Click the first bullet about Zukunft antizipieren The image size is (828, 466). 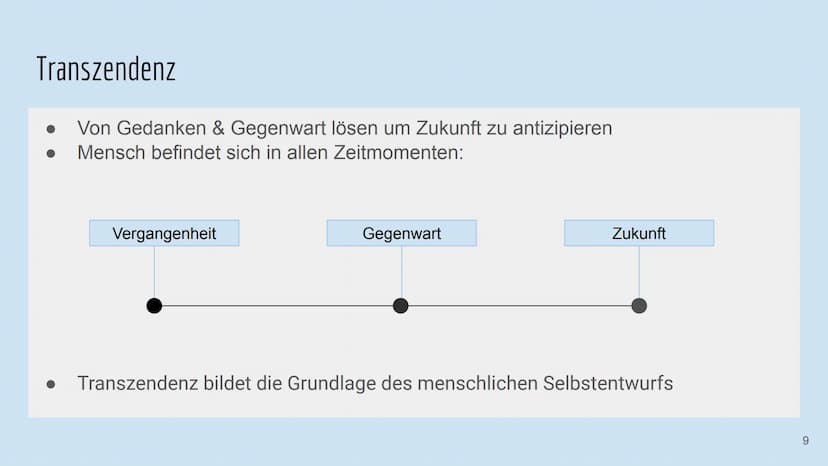pos(344,128)
